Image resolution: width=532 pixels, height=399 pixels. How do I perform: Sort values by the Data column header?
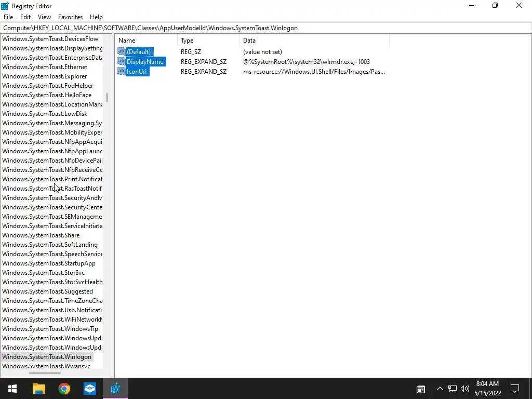[x=314, y=41]
